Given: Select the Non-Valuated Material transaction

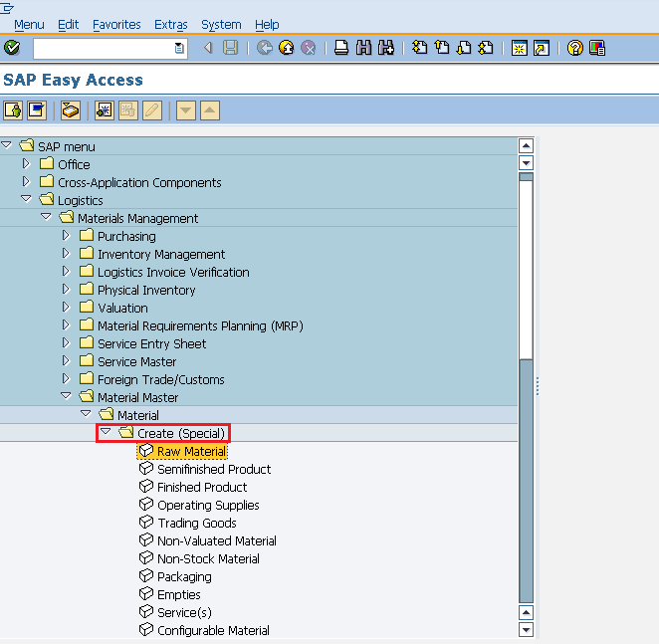Looking at the screenshot, I should pos(208,541).
